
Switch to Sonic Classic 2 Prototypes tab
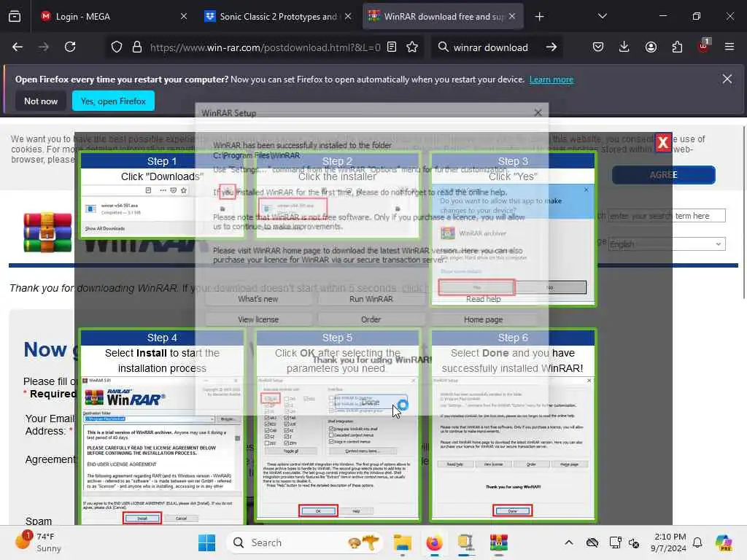(278, 17)
